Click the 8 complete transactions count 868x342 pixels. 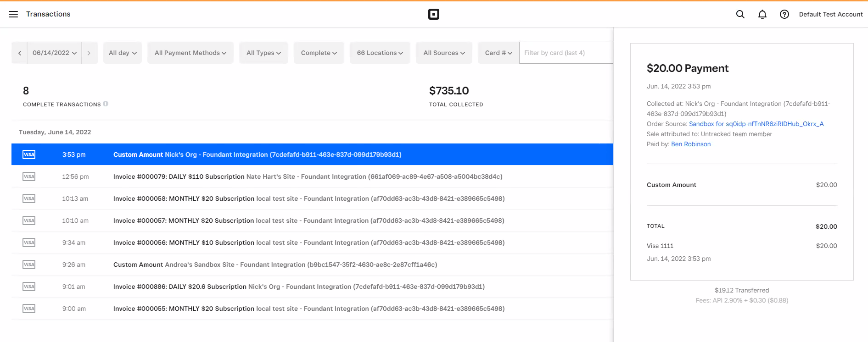[x=26, y=91]
